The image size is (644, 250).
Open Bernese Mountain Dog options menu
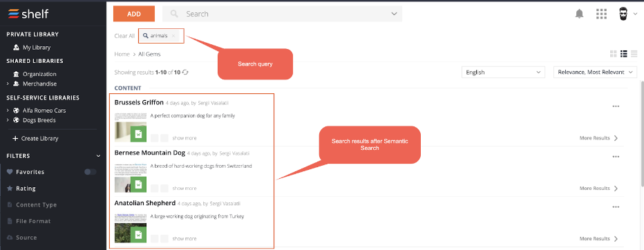pos(616,157)
